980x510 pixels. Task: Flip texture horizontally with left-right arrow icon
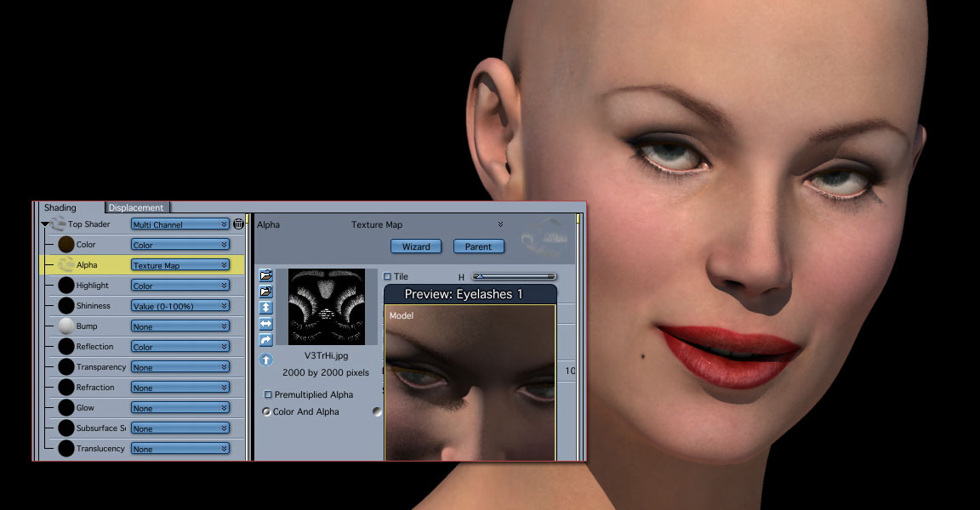coord(265,323)
